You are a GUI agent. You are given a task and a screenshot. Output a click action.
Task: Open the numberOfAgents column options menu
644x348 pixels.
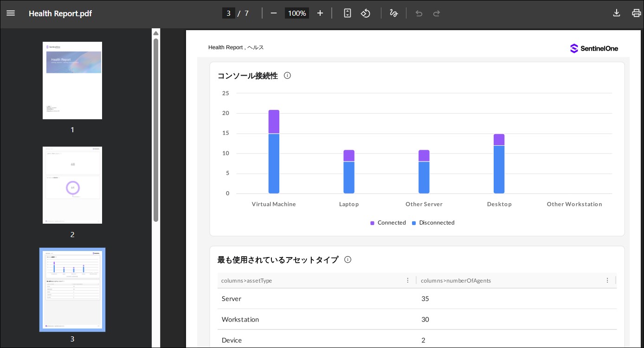607,280
